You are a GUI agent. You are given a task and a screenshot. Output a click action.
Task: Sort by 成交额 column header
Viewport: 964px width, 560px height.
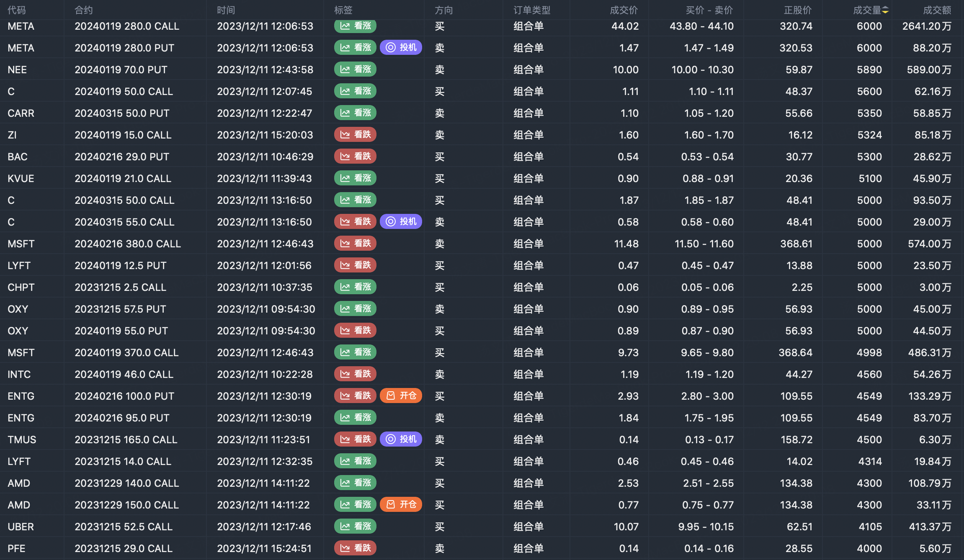click(937, 10)
